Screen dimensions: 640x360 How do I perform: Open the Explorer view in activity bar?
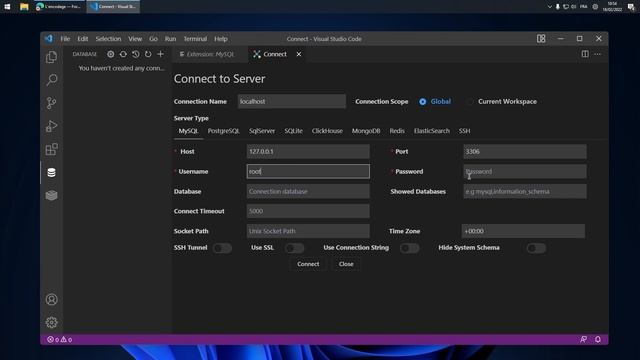click(x=51, y=57)
